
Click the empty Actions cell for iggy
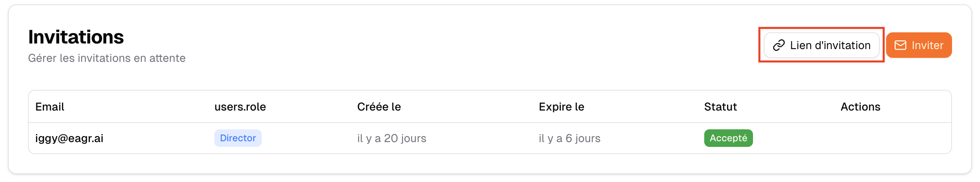pyautogui.click(x=879, y=138)
